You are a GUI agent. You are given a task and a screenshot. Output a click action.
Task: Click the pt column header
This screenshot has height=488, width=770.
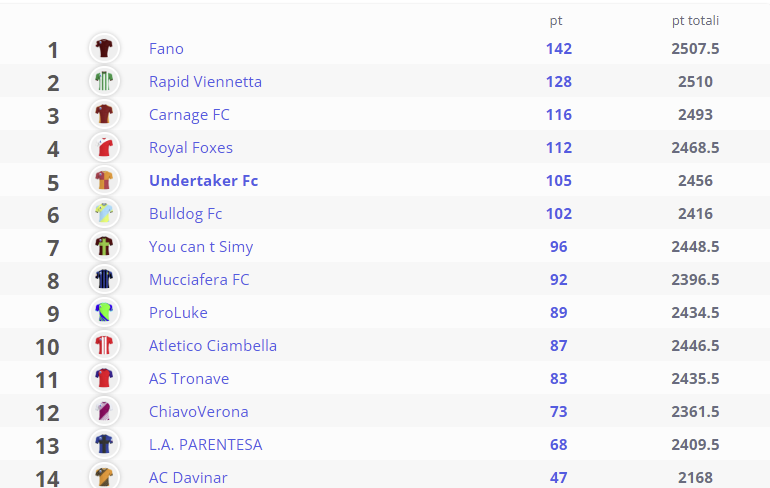point(556,21)
